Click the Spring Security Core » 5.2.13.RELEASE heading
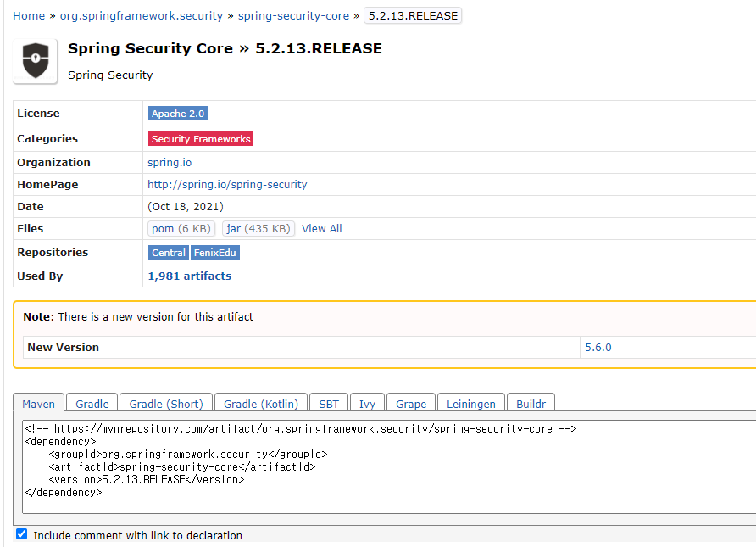 [x=225, y=48]
